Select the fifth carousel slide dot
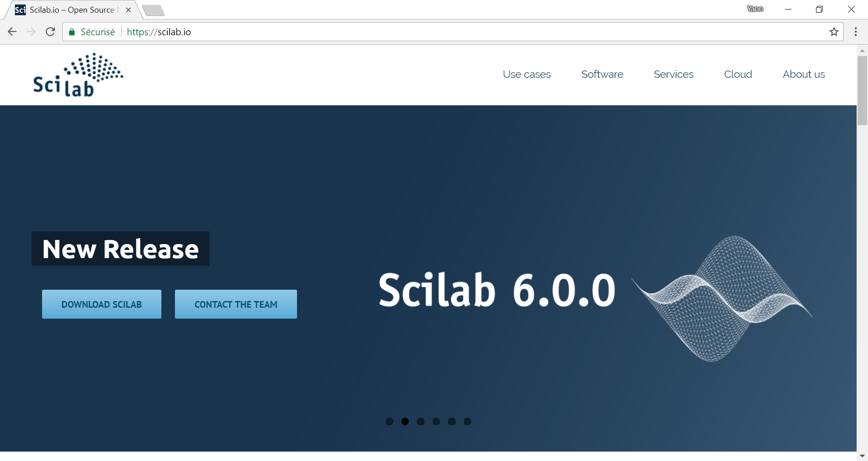This screenshot has height=461, width=868. click(x=452, y=421)
